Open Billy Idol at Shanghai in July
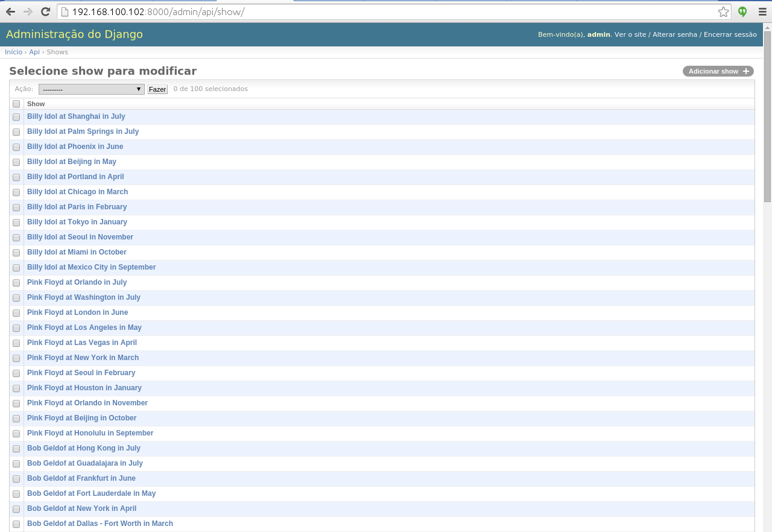772x532 pixels. tap(76, 116)
